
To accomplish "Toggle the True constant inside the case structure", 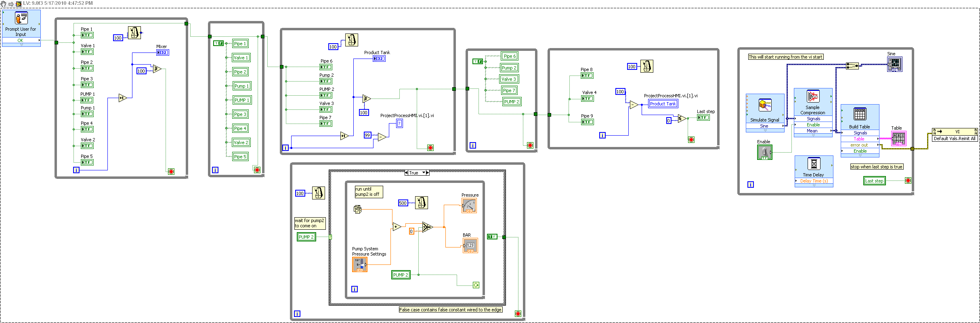I will coord(492,237).
